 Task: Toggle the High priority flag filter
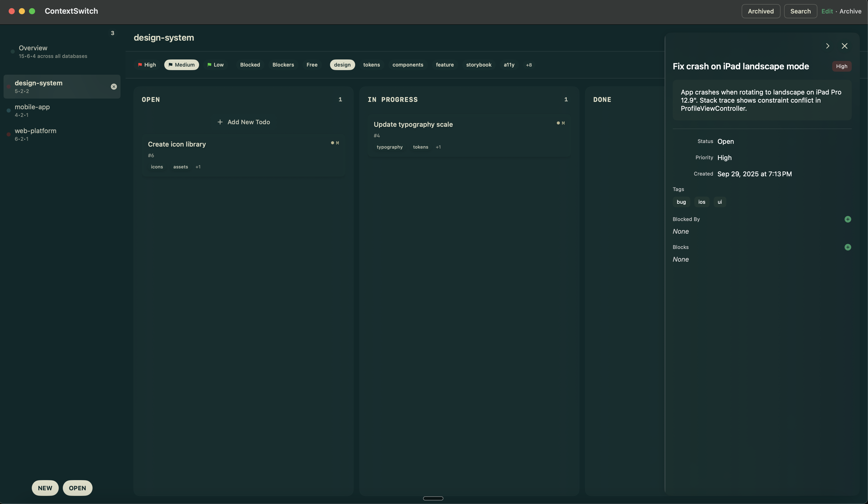click(147, 65)
